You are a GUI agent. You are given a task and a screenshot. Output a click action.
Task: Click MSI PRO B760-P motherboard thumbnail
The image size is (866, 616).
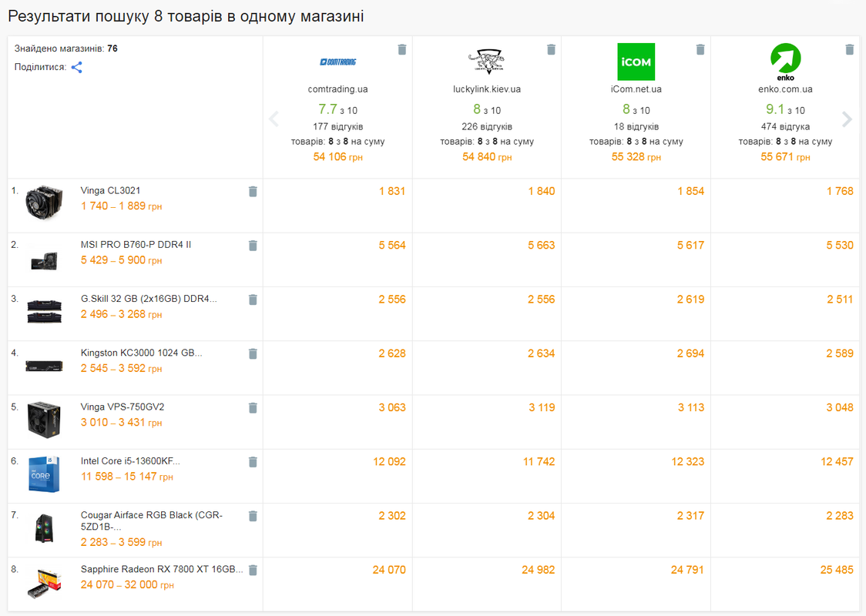point(44,260)
